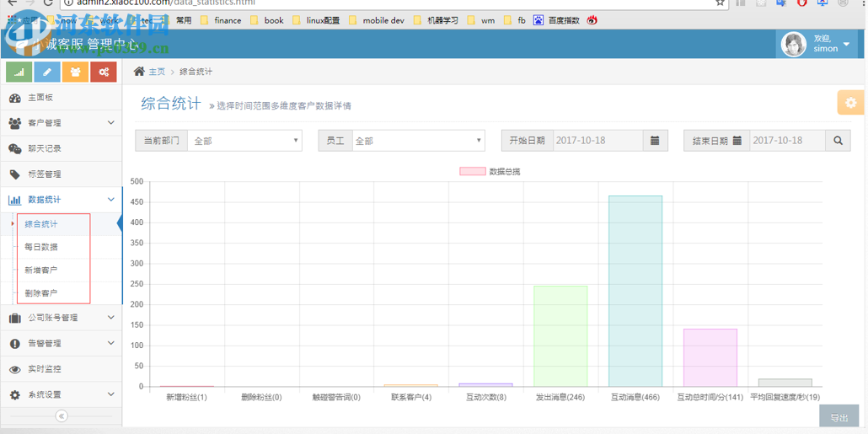
Task: Open calendar picker for start date
Action: click(656, 141)
